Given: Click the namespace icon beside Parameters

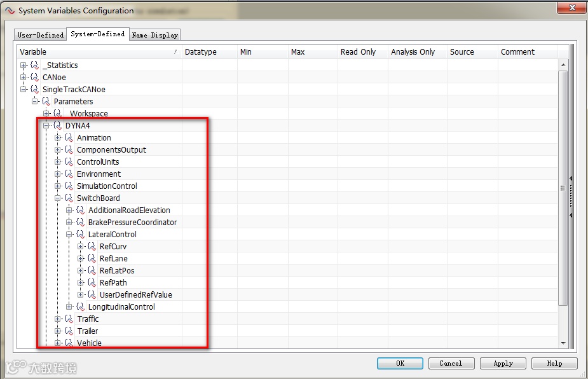Looking at the screenshot, I should 46,101.
